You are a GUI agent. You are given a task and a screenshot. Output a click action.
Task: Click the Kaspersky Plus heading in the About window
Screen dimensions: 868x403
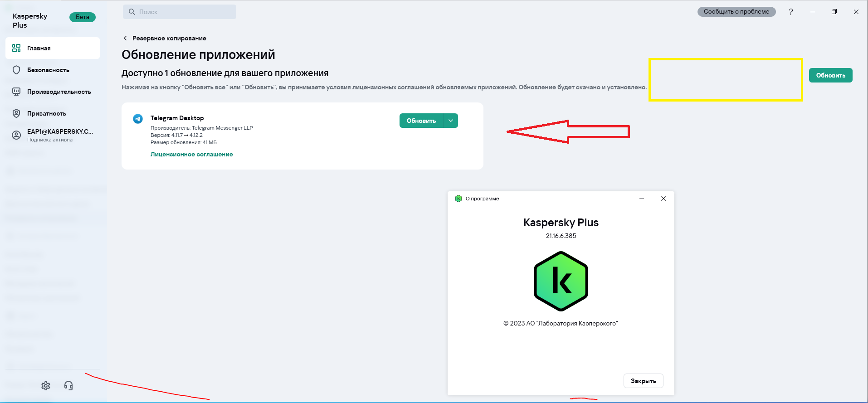(561, 223)
